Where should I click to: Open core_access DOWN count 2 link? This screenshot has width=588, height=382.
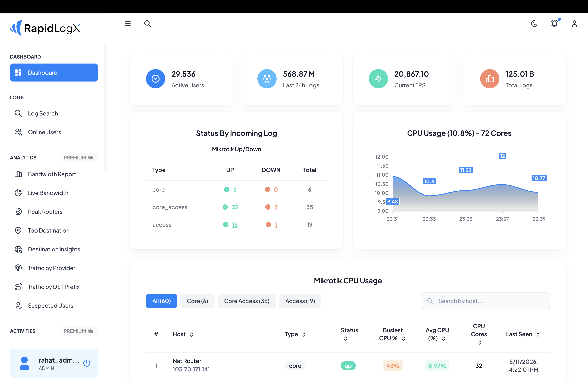point(276,207)
